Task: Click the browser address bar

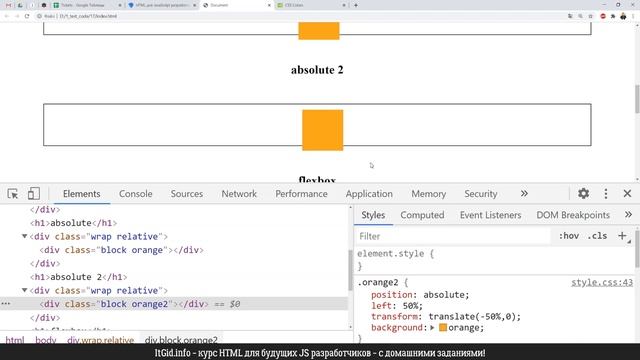Action: (x=300, y=16)
